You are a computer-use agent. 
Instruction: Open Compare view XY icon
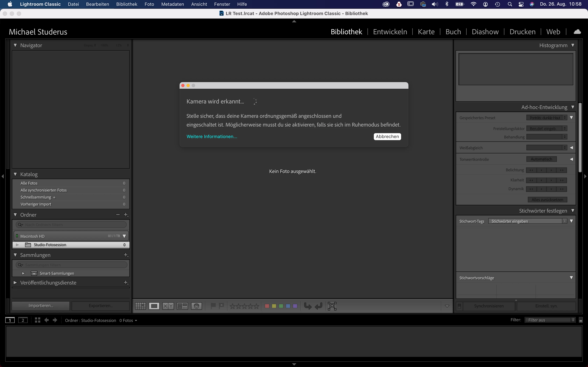tap(168, 306)
